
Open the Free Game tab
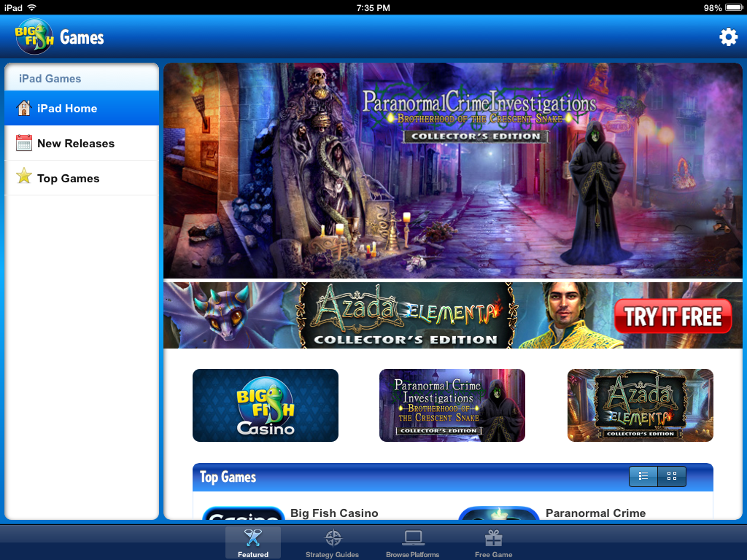click(x=494, y=542)
